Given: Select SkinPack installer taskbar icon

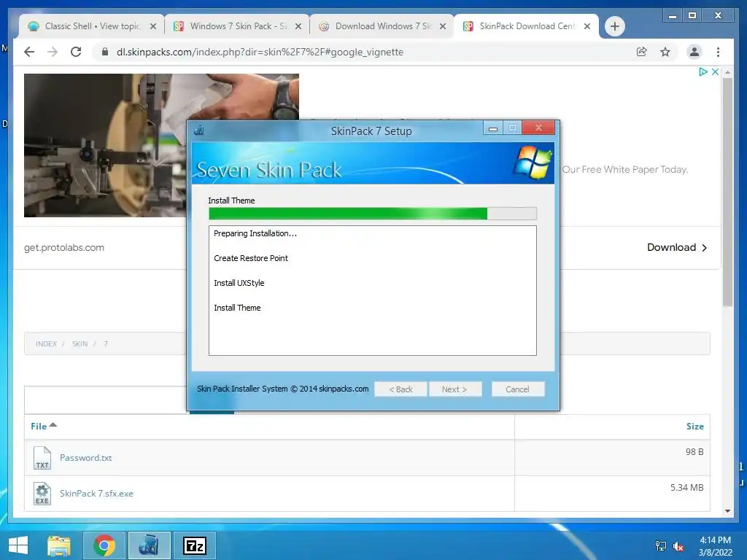Looking at the screenshot, I should click(149, 545).
